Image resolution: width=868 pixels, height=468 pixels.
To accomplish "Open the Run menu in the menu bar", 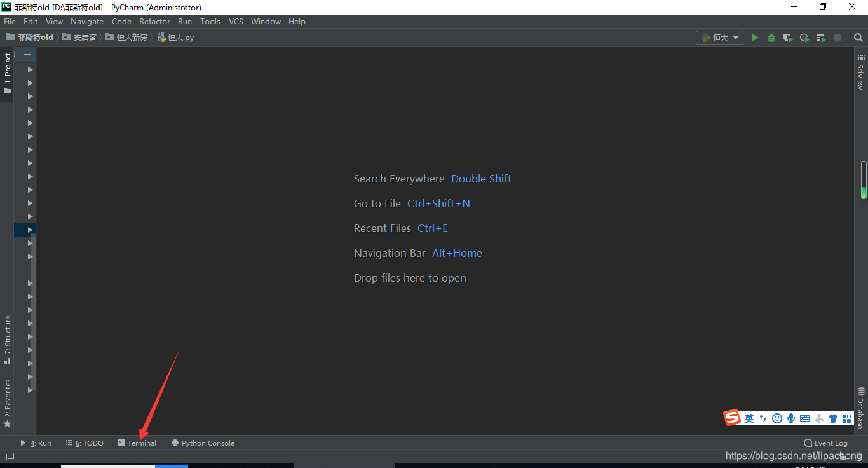I will (x=185, y=22).
